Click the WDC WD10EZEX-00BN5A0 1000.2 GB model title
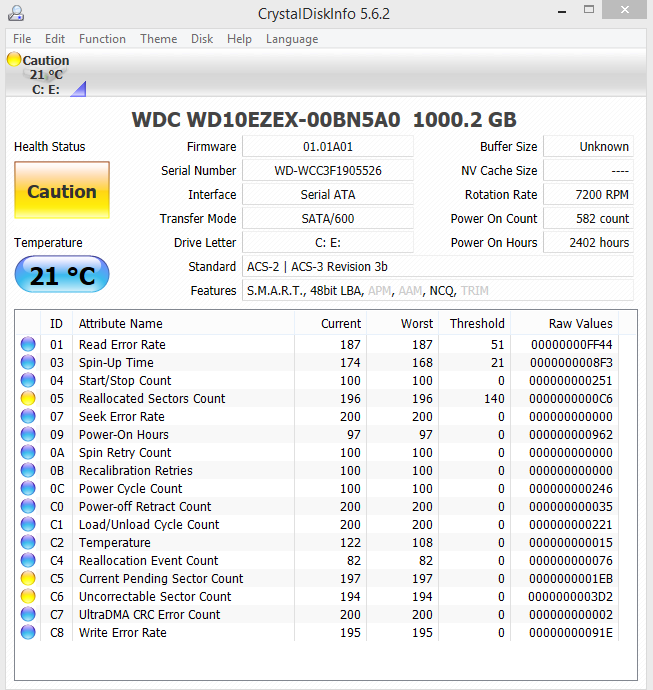This screenshot has height=690, width=653. [324, 120]
